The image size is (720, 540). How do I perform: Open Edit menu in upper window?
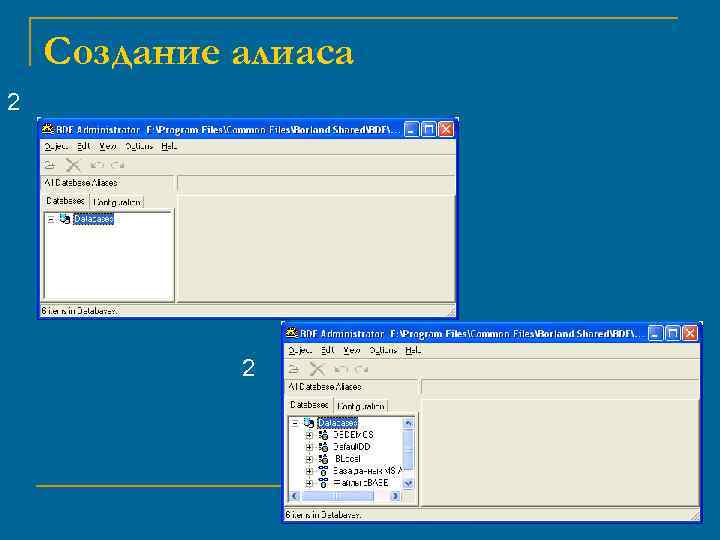(x=84, y=146)
